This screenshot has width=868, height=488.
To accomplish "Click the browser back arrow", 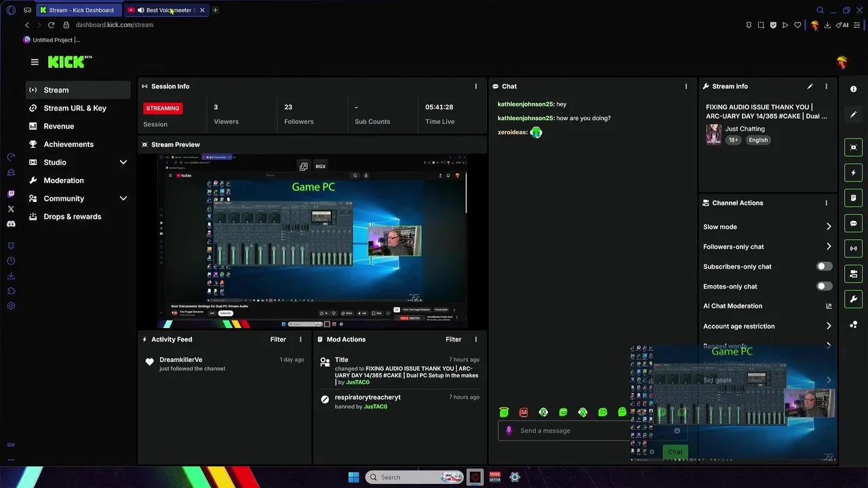I will [x=27, y=25].
